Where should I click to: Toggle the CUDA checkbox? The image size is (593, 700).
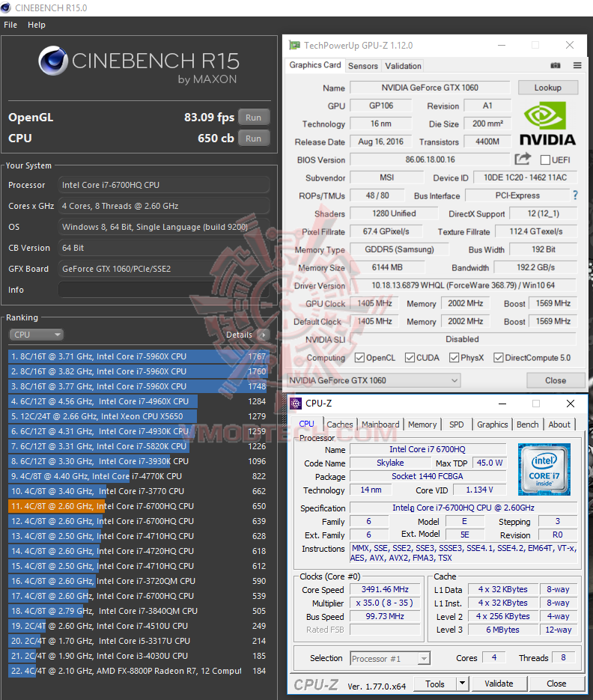tap(410, 358)
